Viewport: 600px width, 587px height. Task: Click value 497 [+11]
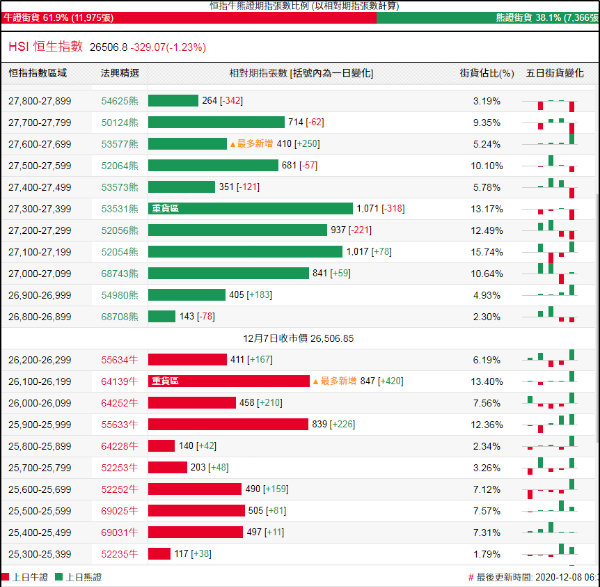(265, 532)
